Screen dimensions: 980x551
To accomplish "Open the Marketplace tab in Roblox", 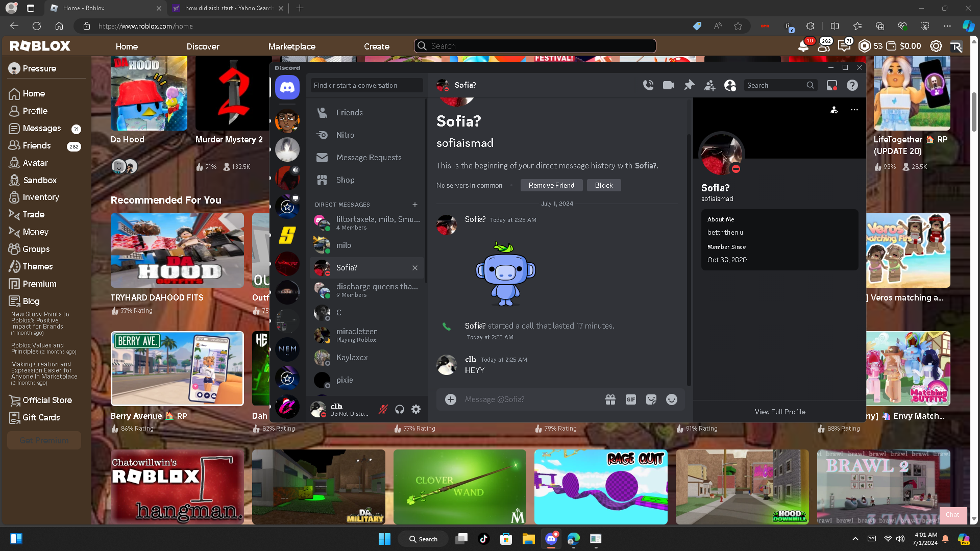I will pyautogui.click(x=292, y=46).
